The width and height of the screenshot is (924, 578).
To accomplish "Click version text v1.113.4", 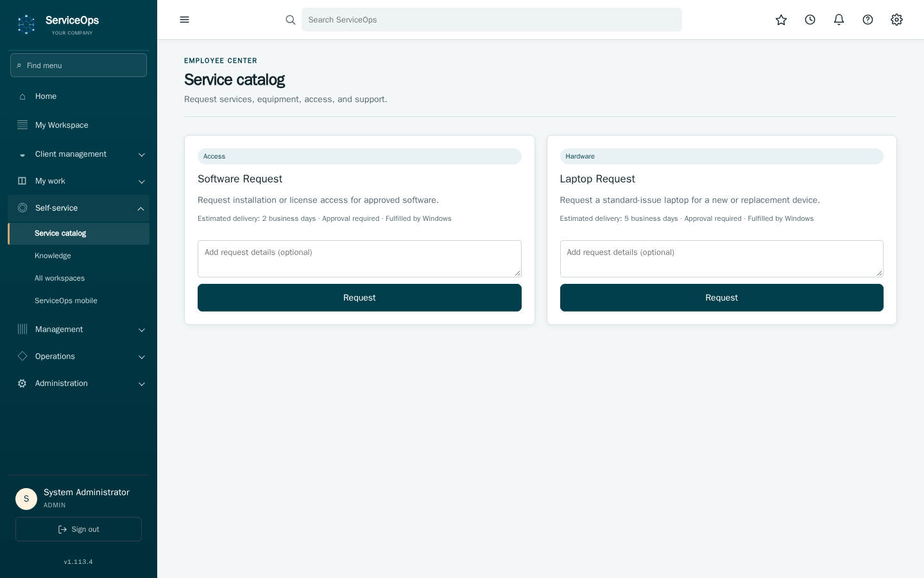I will (78, 562).
